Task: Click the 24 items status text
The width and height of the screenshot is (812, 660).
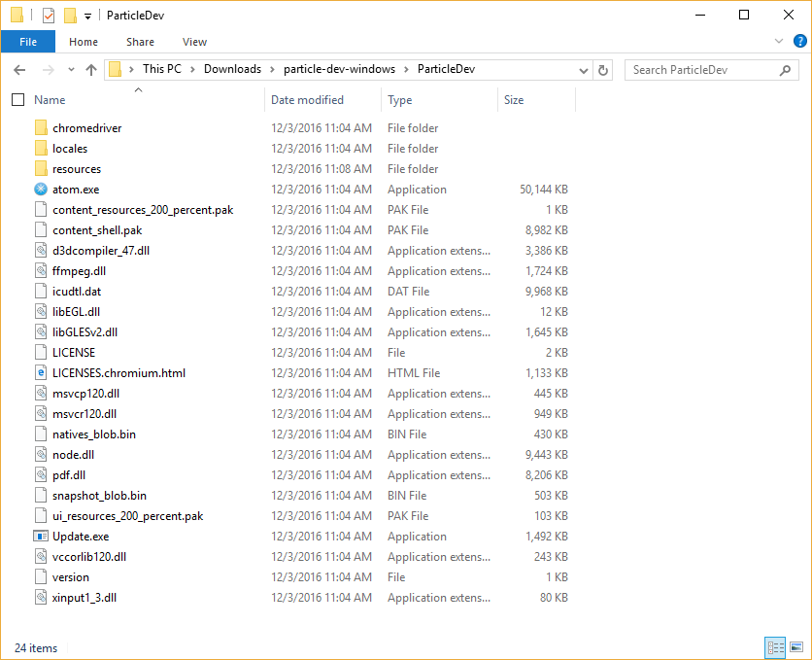Action: pyautogui.click(x=36, y=648)
